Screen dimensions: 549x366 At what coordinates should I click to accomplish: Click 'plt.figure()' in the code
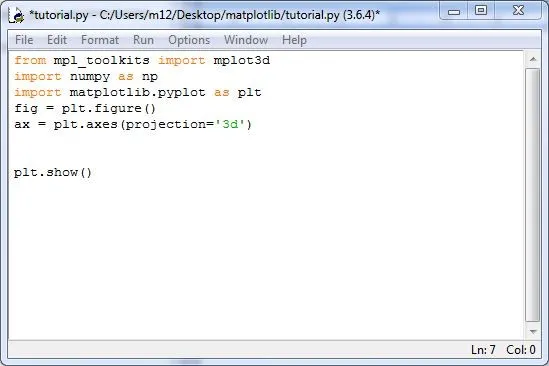109,109
